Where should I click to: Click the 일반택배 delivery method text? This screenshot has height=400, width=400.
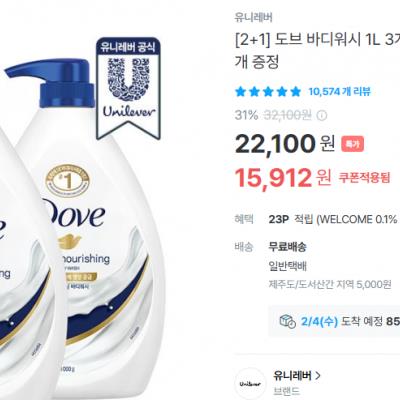(x=287, y=266)
